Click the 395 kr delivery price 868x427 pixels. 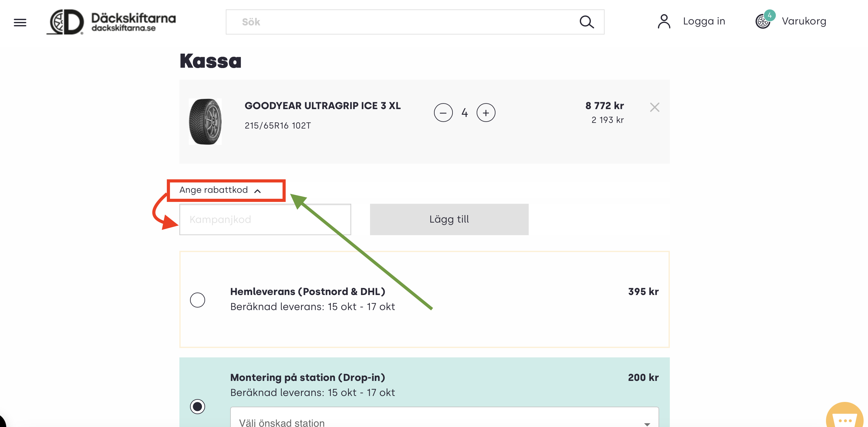coord(643,292)
